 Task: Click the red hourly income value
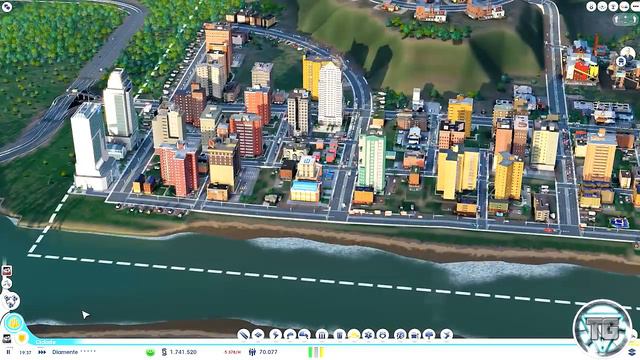(233, 352)
